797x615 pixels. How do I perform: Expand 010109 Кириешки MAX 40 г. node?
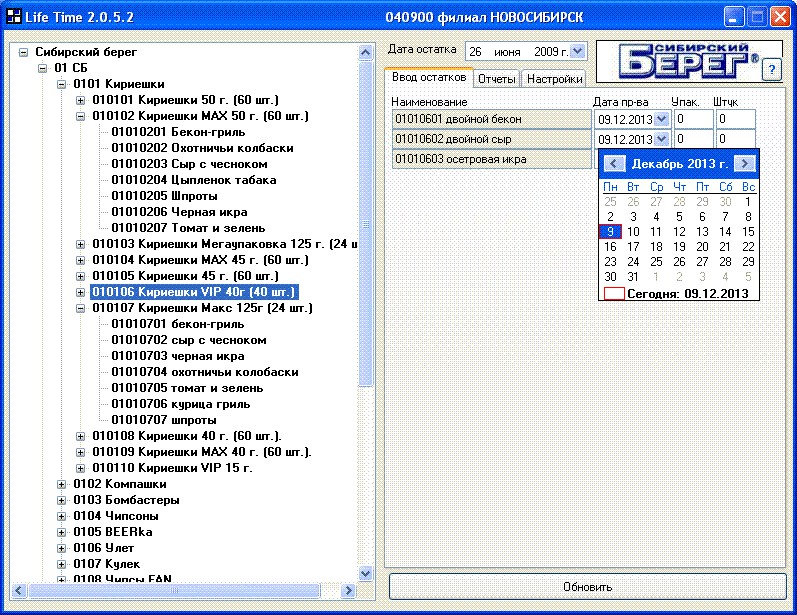[x=80, y=452]
